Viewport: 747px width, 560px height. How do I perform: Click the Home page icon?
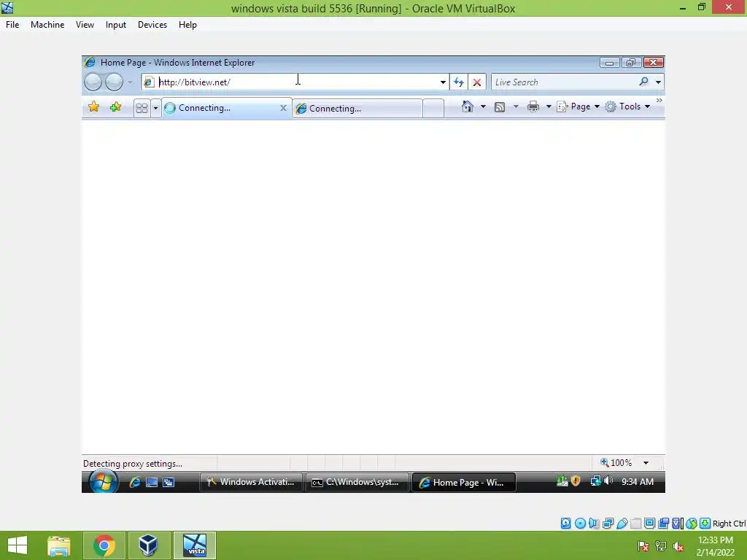(x=468, y=106)
